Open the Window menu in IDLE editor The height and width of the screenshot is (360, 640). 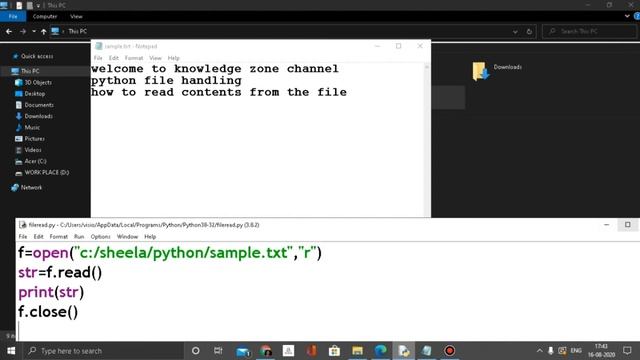[x=127, y=236]
